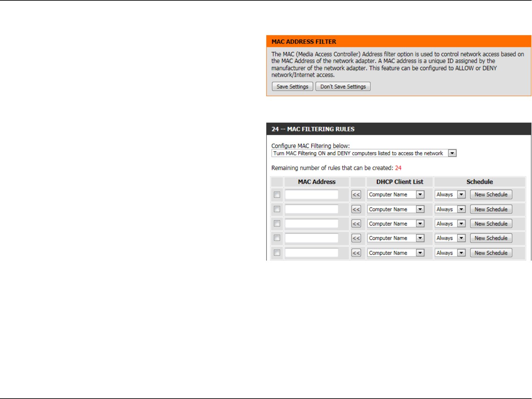Image resolution: width=532 pixels, height=399 pixels.
Task: Click New Schedule in the first row
Action: pos(491,195)
